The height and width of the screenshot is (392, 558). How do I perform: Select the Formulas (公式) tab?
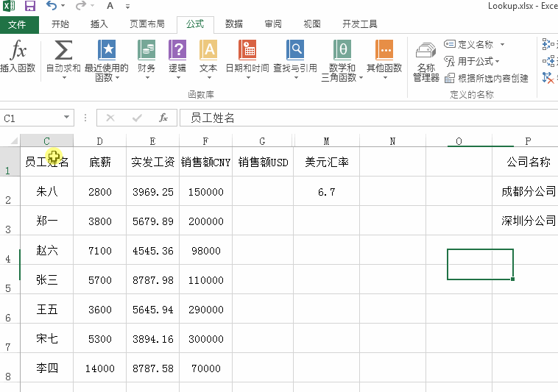click(x=195, y=24)
